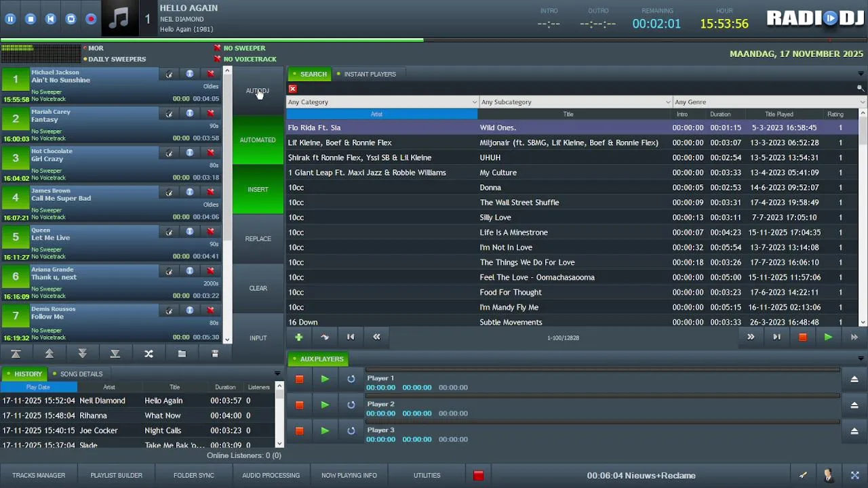This screenshot has height=488, width=868.
Task: Pre-listen Ariana Grande Thank u, next
Action: 169,270
